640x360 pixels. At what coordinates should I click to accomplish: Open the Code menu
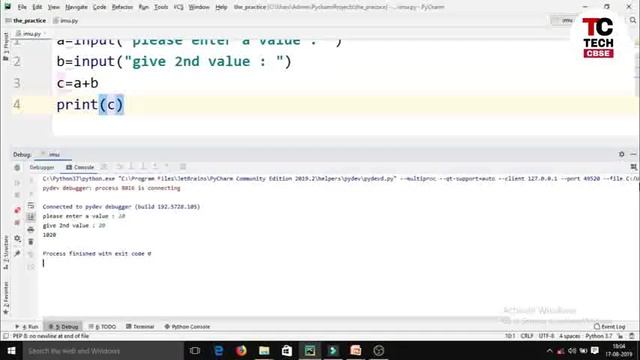[99, 7]
